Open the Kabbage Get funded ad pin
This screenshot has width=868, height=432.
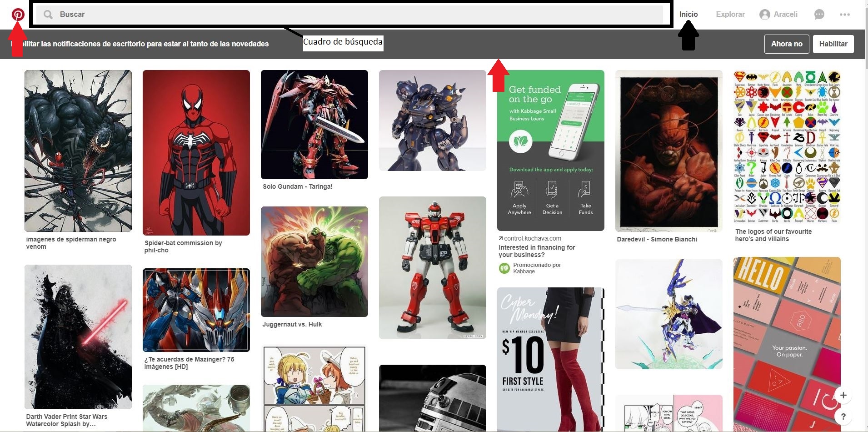tap(551, 151)
